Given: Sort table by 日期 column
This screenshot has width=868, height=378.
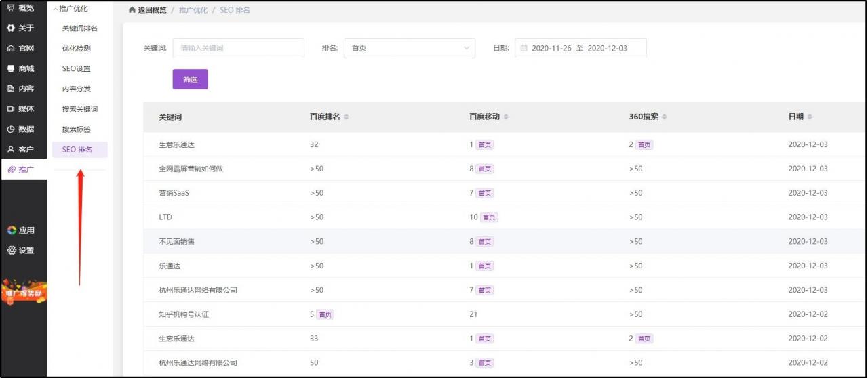Looking at the screenshot, I should [810, 117].
